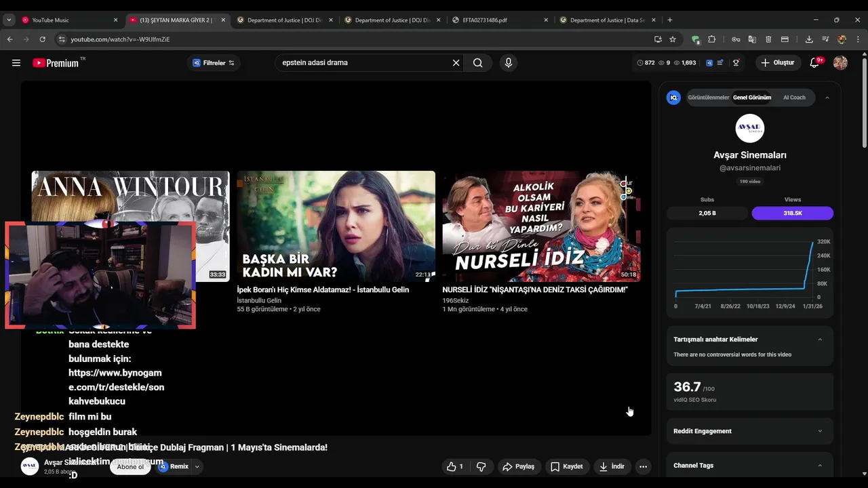Screen dimensions: 868x488
Task: Bookmark this page with star icon
Action: click(673, 39)
